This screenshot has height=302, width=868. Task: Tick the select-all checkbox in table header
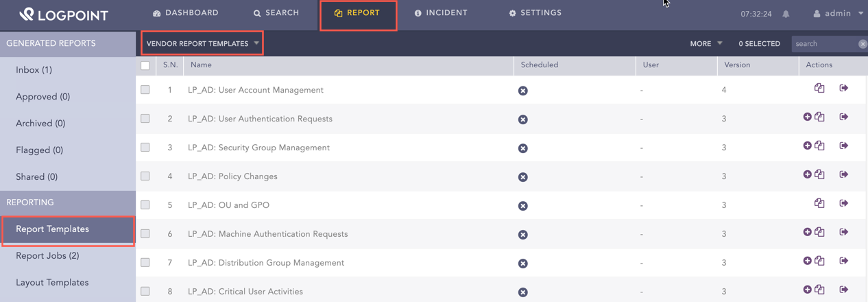(x=145, y=66)
